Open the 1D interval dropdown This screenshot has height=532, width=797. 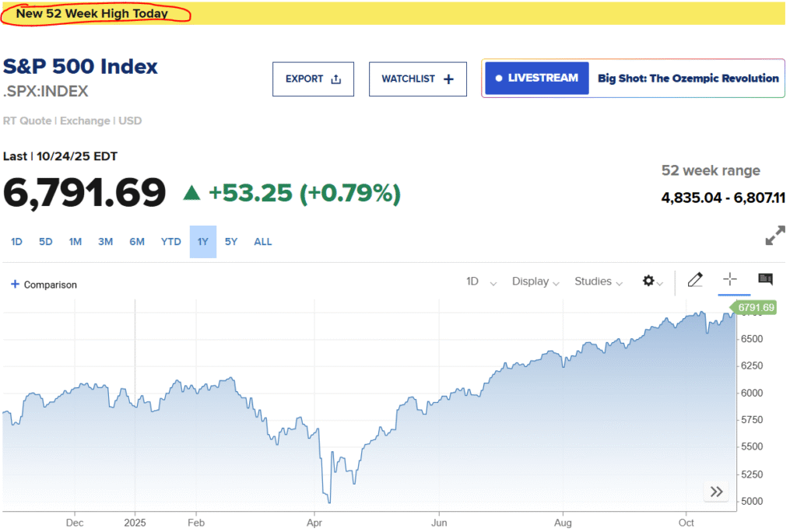(480, 282)
